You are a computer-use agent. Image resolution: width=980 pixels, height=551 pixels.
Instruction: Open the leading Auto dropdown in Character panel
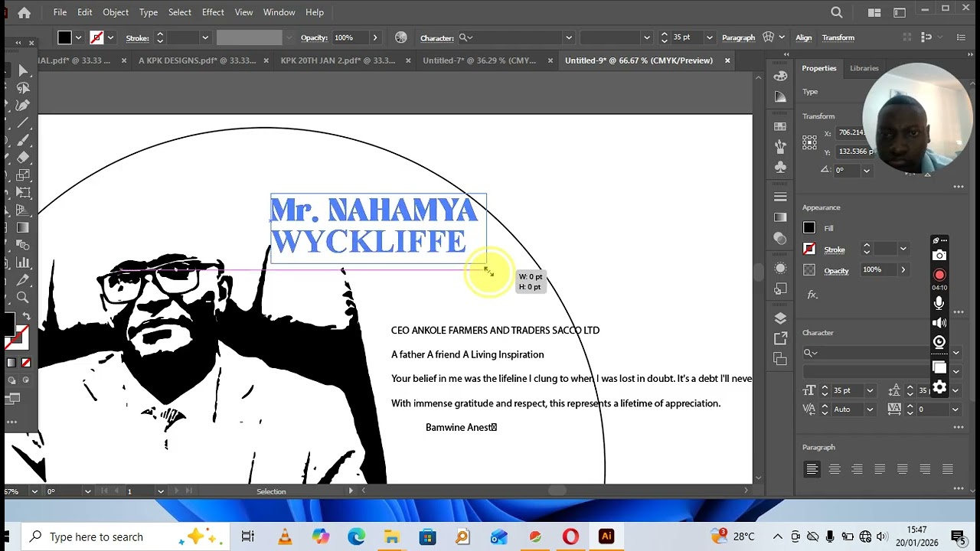[870, 409]
